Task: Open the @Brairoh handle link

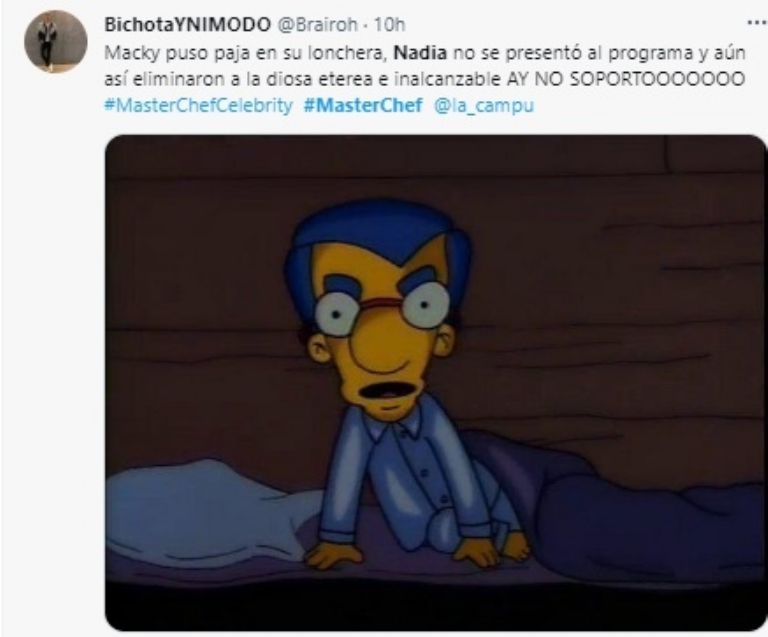Action: (x=318, y=24)
